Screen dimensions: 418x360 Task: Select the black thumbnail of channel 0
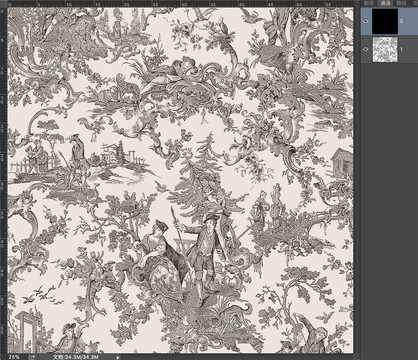(x=385, y=21)
